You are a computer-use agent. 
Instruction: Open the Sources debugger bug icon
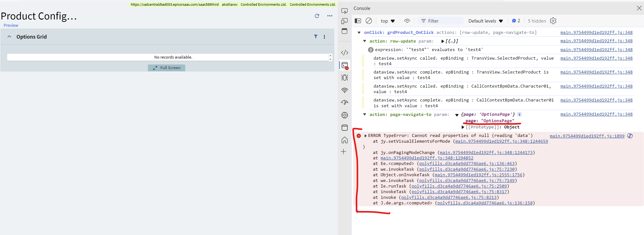[x=345, y=78]
